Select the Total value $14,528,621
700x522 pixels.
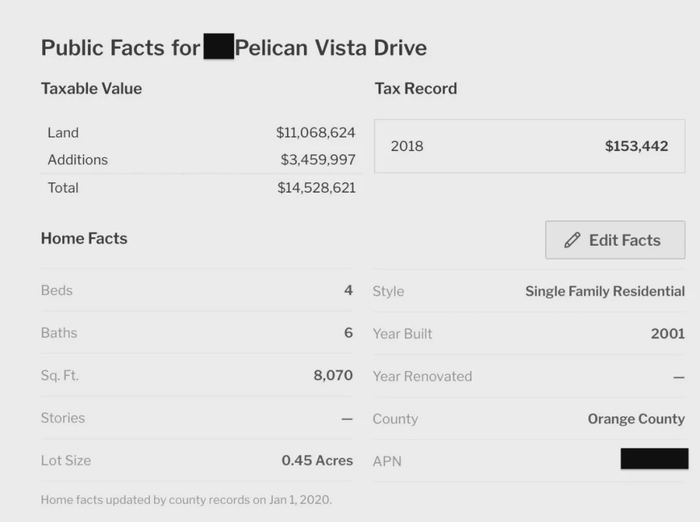tap(316, 188)
